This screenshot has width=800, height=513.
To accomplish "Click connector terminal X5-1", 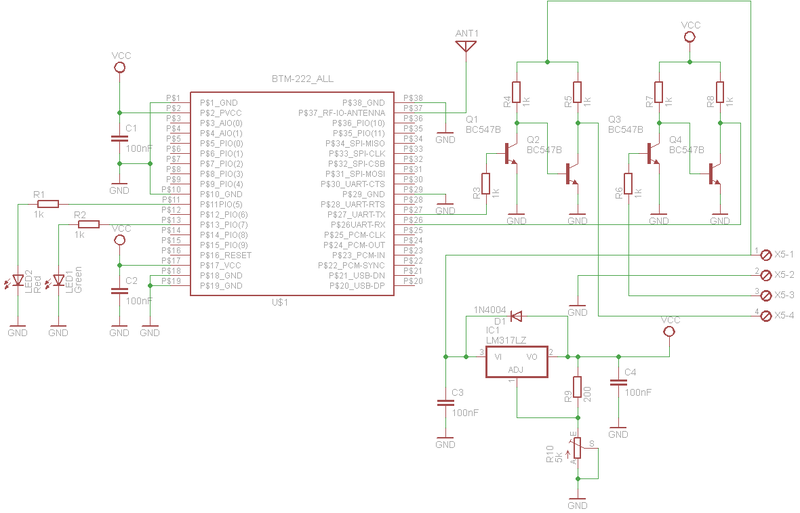I will (x=765, y=255).
